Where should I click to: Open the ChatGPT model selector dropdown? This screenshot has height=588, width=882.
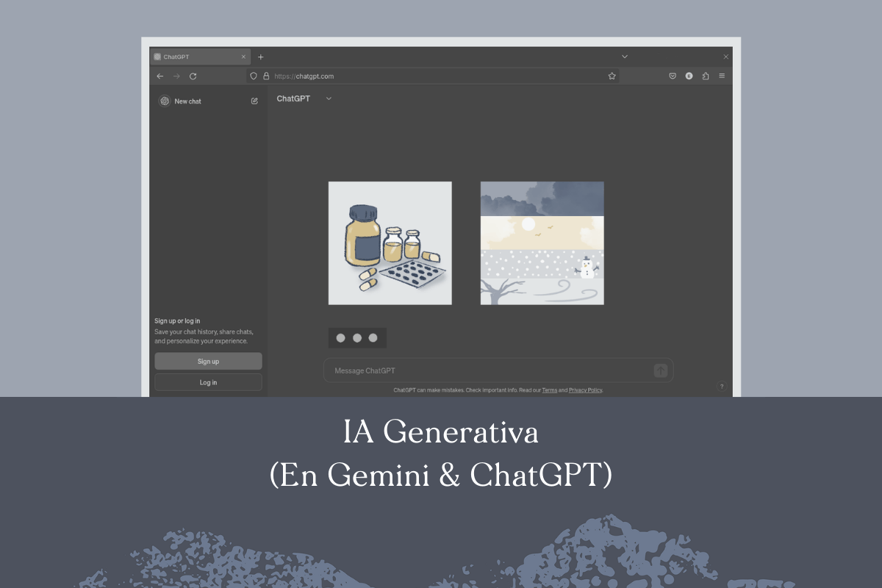coord(304,98)
